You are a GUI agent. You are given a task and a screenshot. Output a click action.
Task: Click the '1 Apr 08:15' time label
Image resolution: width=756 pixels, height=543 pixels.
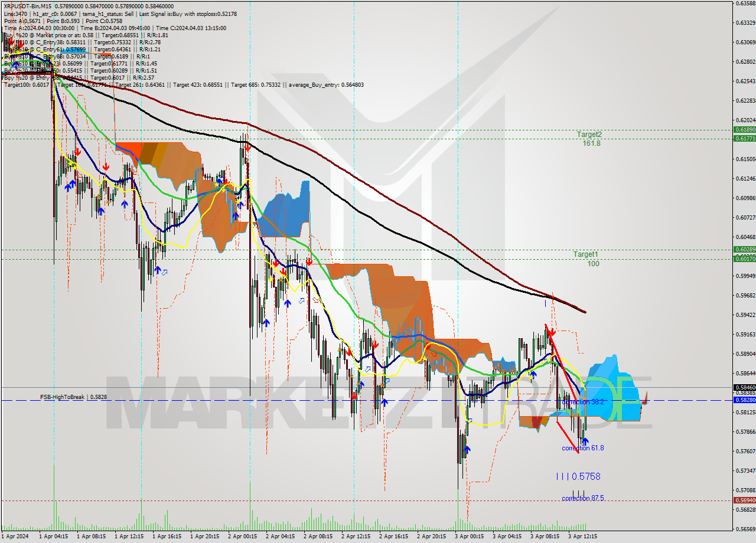pos(93,537)
